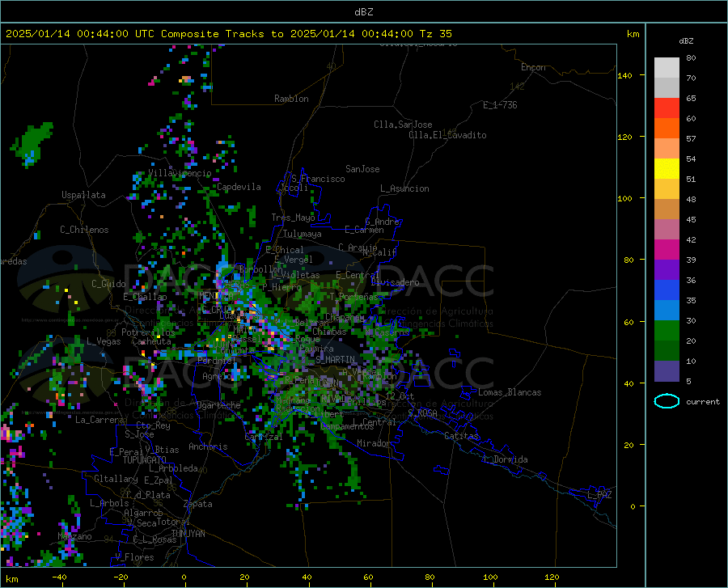The height and width of the screenshot is (588, 728).
Task: Click the 'L_PAZ' map label
Action: [x=599, y=495]
